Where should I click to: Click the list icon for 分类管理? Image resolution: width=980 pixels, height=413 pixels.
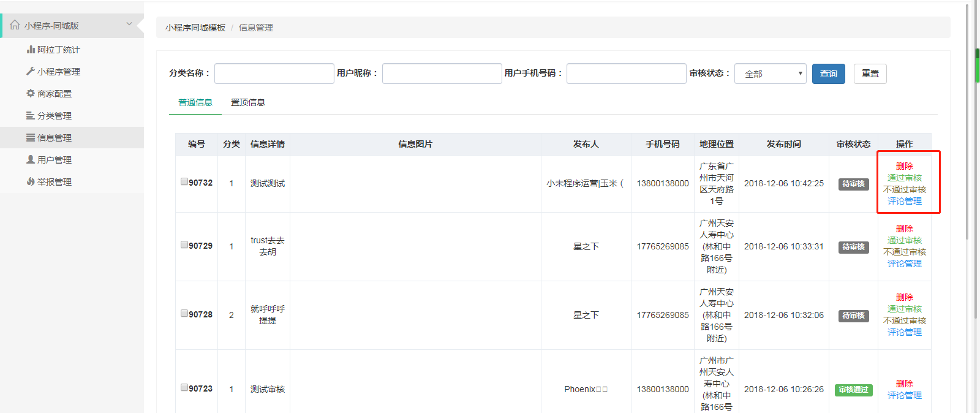click(31, 116)
